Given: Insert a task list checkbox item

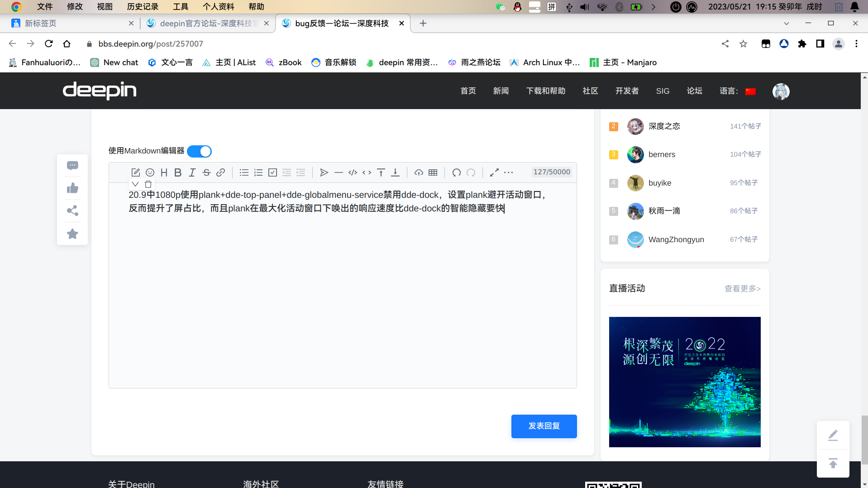Looking at the screenshot, I should [272, 172].
